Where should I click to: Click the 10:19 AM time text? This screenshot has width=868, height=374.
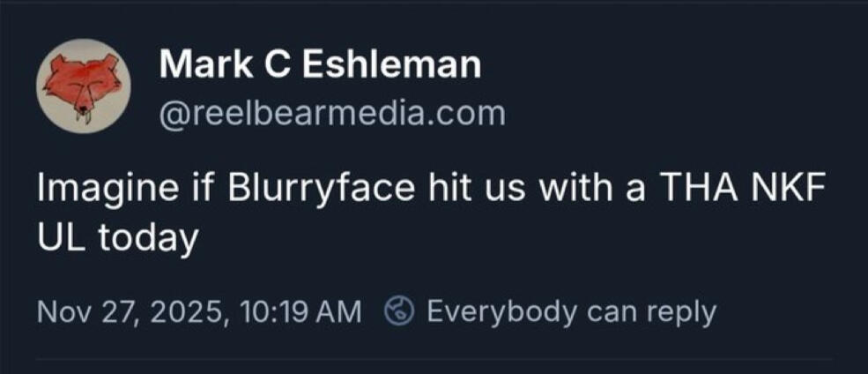300,311
